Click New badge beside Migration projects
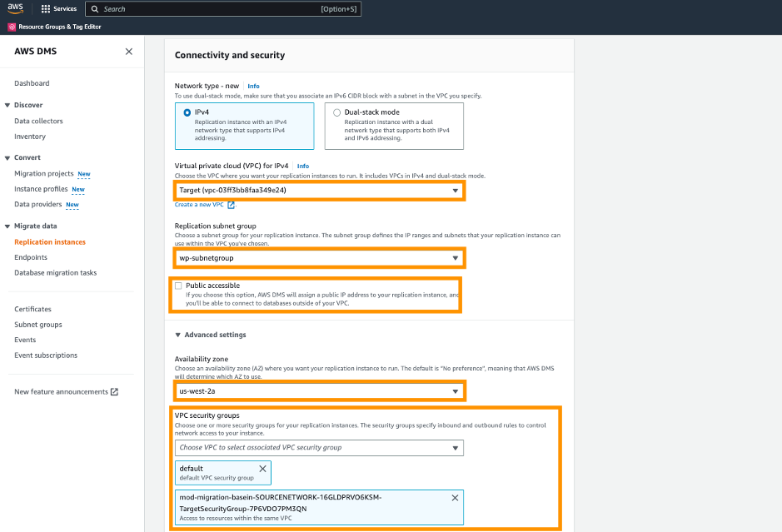Image resolution: width=782 pixels, height=532 pixels. point(84,174)
